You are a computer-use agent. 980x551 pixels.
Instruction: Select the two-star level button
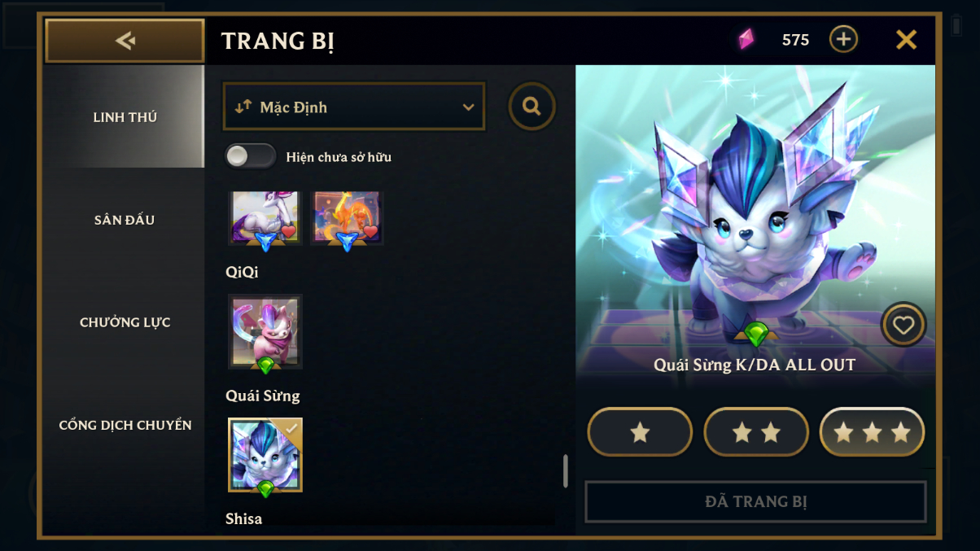756,432
